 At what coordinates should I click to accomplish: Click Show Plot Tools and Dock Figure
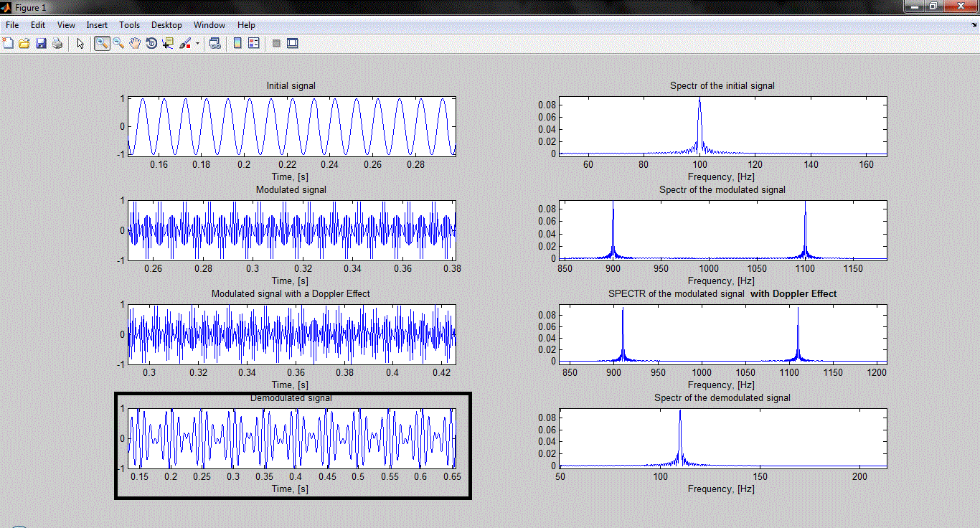point(292,44)
